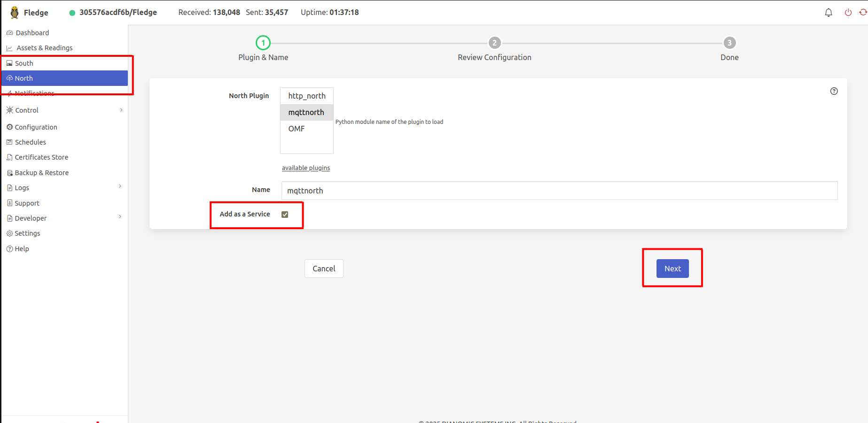The width and height of the screenshot is (868, 423).
Task: Click the Name input field
Action: [559, 191]
